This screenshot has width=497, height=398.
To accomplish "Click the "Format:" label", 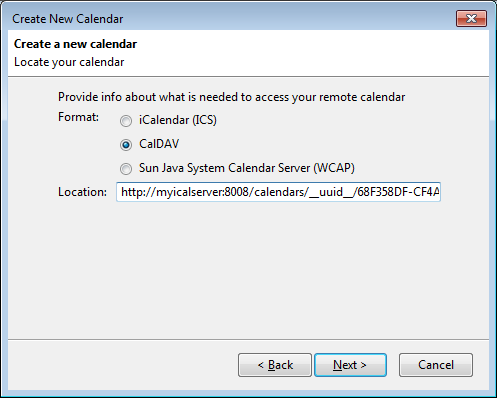I will pos(78,117).
